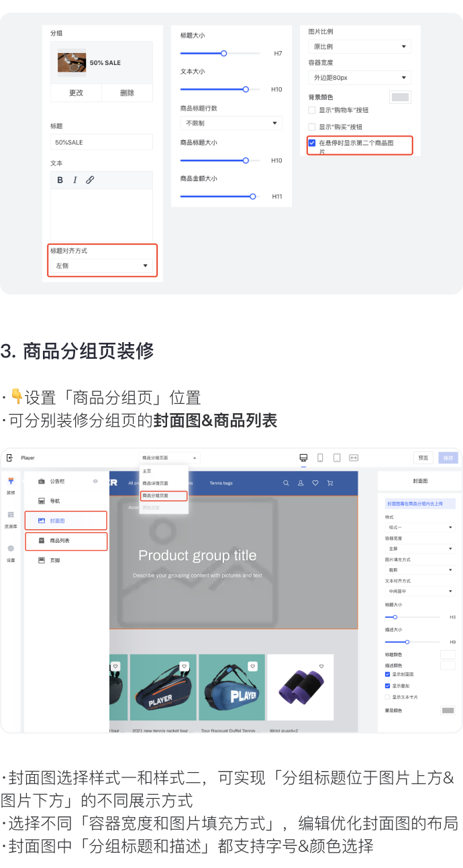Viewport: 463px width, 868px height.
Task: Open the 标题颜色 color swatch
Action: 448,654
